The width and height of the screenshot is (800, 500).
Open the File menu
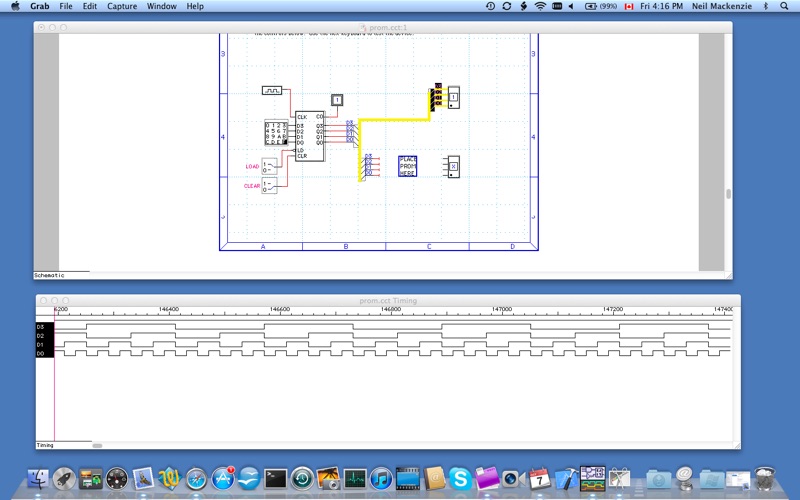pyautogui.click(x=66, y=6)
